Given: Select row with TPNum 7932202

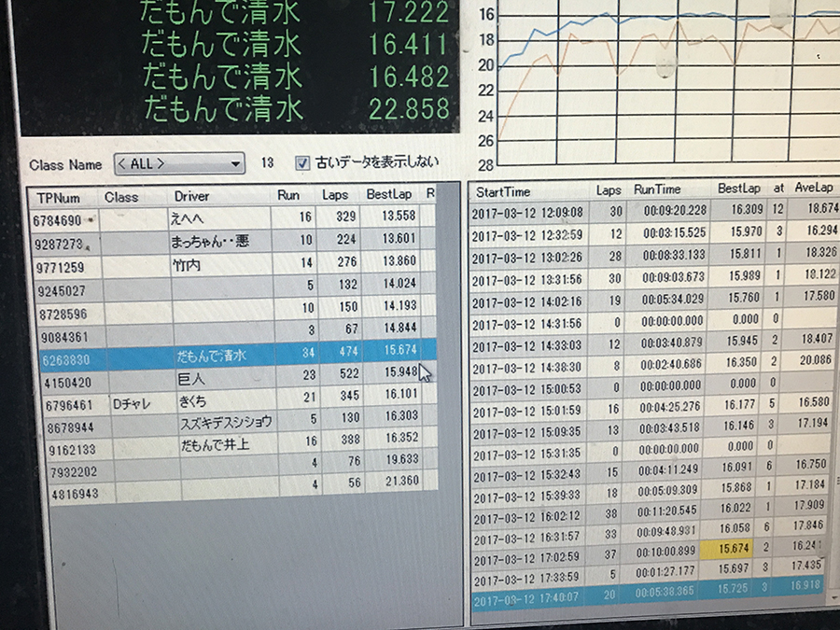Looking at the screenshot, I should (x=245, y=466).
